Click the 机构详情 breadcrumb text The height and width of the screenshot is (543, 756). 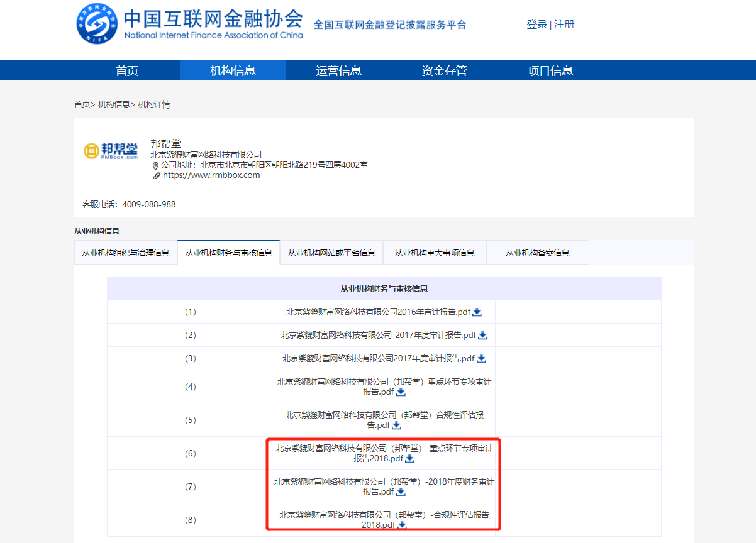(x=154, y=104)
